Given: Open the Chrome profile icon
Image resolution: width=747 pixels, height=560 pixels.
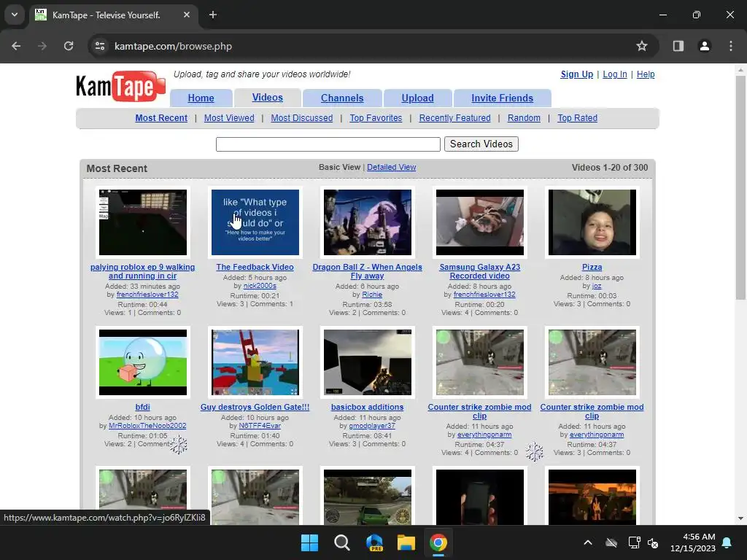Looking at the screenshot, I should point(705,46).
